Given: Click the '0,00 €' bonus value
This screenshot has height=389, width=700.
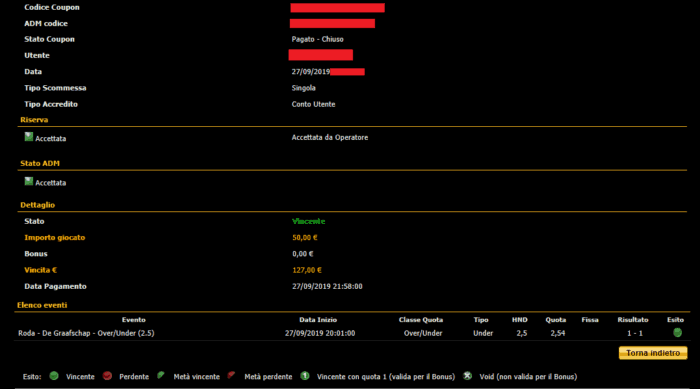Looking at the screenshot, I should pos(303,254).
